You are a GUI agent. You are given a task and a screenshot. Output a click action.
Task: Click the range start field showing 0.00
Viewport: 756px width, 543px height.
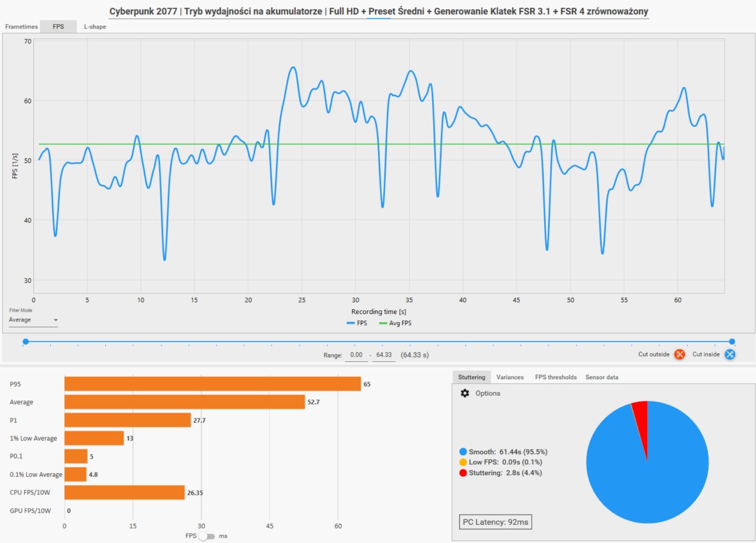356,355
